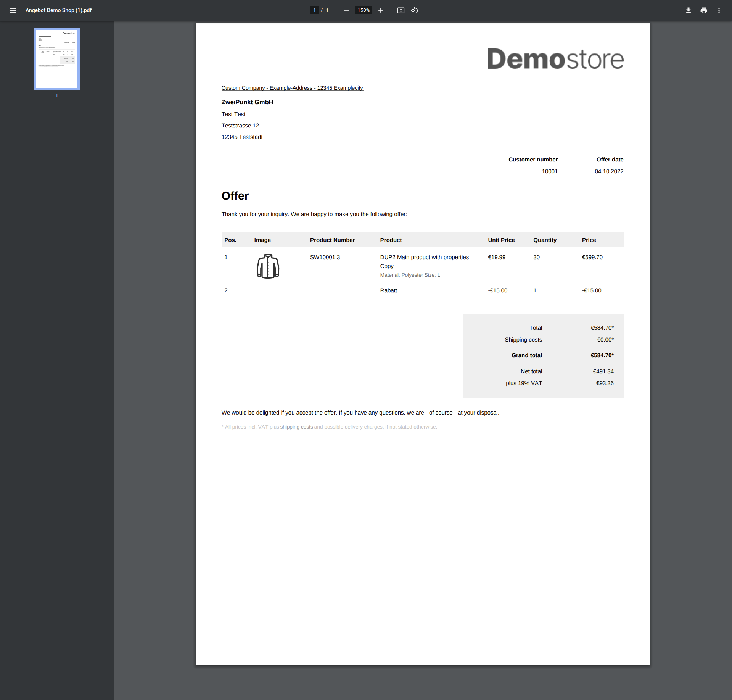Click unit price '€19.99'

click(x=497, y=257)
